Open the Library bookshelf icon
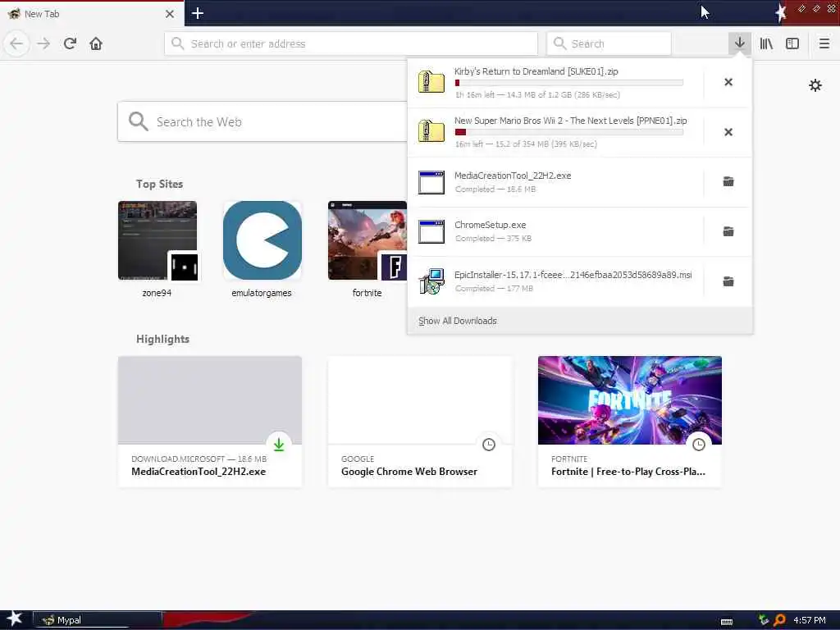Screen dimensions: 840x630 pyautogui.click(x=766, y=43)
